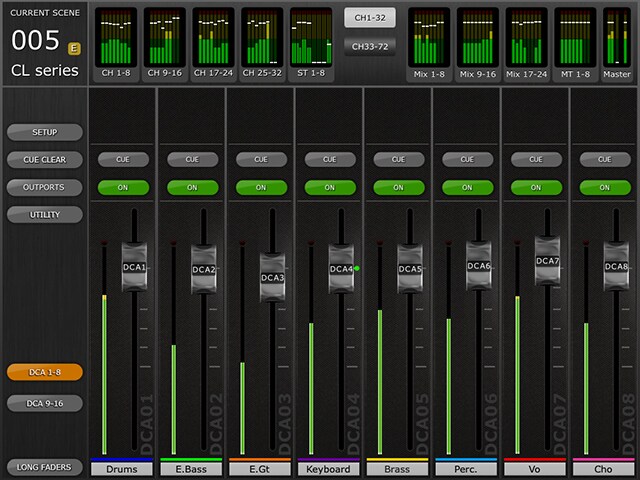Select the E.Bass channel name label
Image resolution: width=640 pixels, height=480 pixels.
pos(190,469)
